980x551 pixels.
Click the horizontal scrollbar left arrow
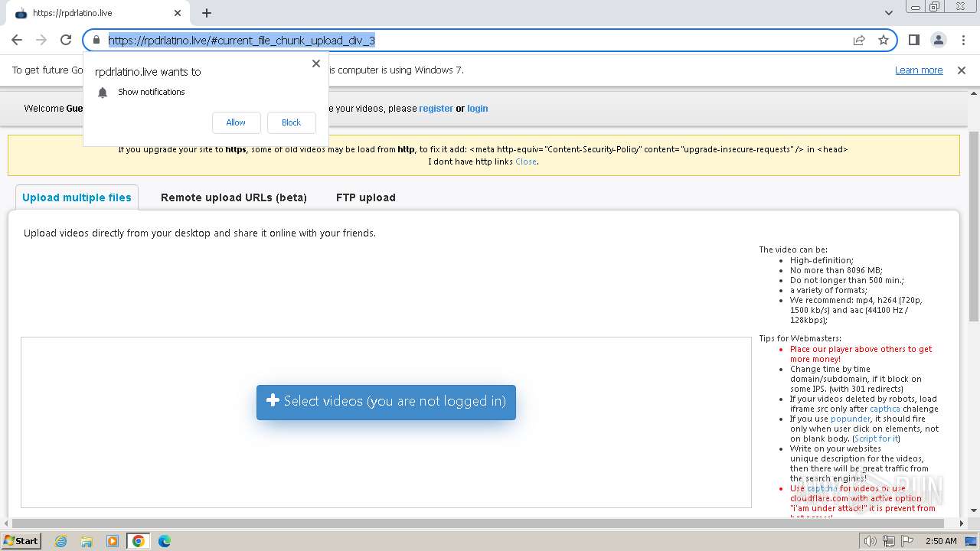[6, 523]
